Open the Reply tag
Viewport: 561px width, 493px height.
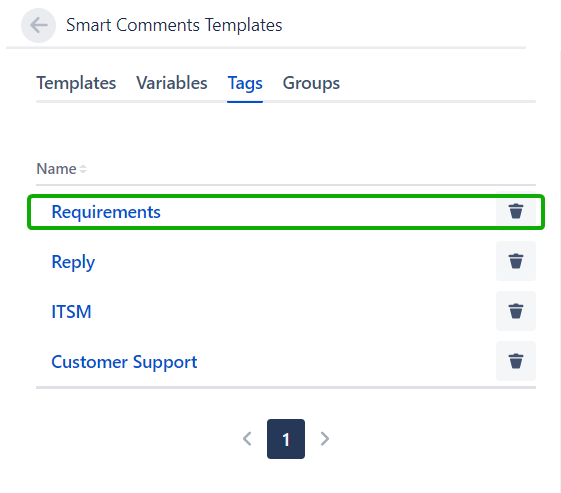coord(73,262)
